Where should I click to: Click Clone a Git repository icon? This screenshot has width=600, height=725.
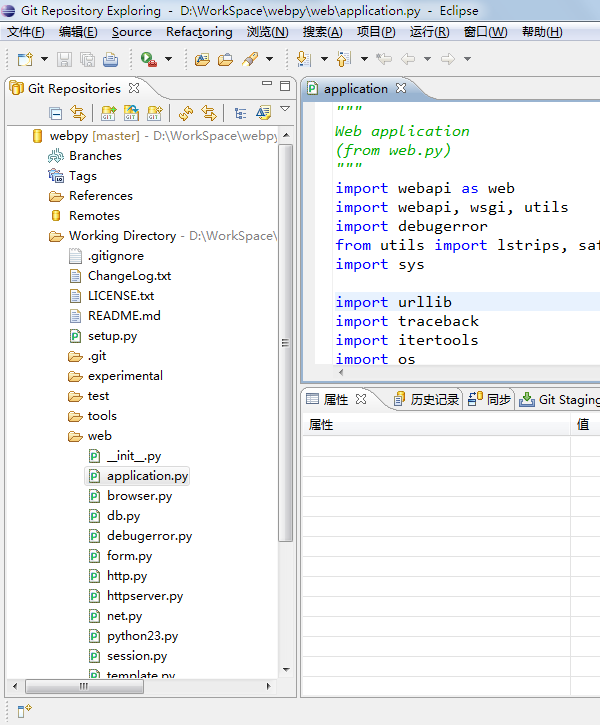pyautogui.click(x=131, y=113)
